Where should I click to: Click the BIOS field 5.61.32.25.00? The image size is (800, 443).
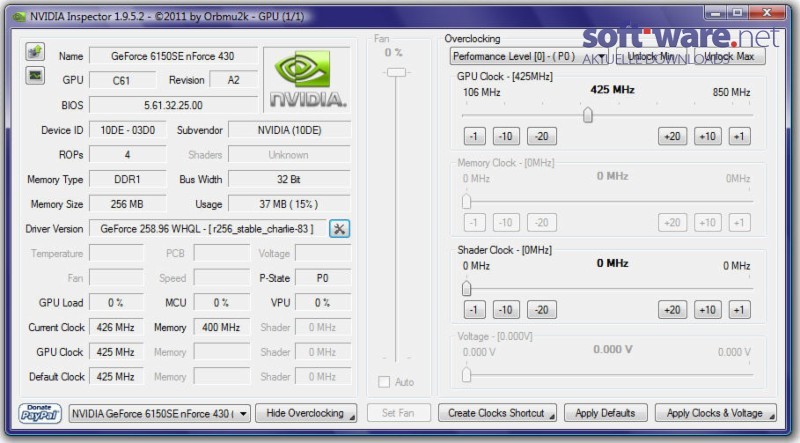tap(173, 105)
